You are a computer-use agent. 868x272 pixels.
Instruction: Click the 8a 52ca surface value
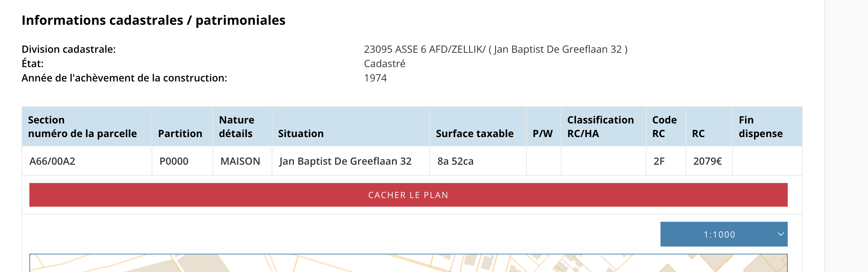point(456,161)
